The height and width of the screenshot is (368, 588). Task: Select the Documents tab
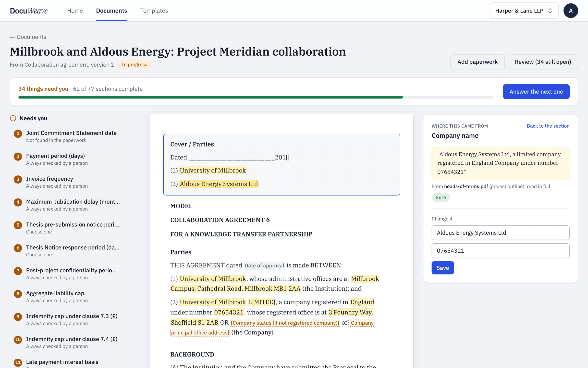[111, 11]
